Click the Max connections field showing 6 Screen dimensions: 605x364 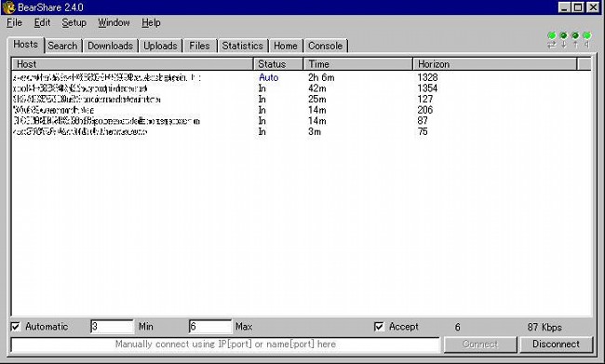pyautogui.click(x=210, y=327)
